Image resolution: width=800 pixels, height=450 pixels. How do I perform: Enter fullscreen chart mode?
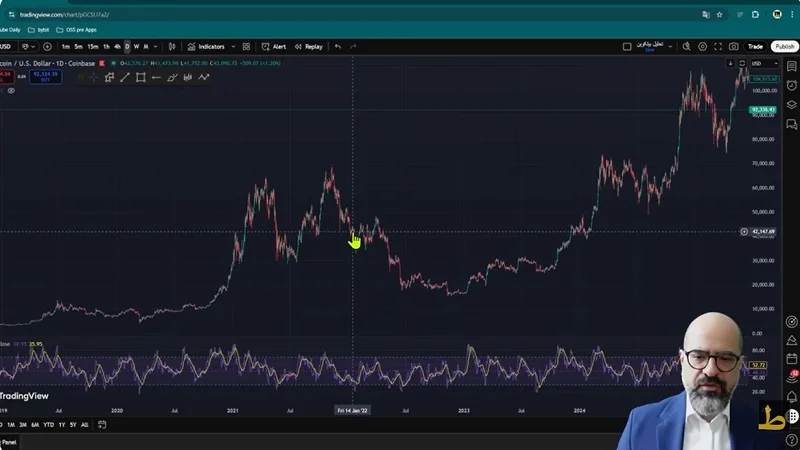718,47
